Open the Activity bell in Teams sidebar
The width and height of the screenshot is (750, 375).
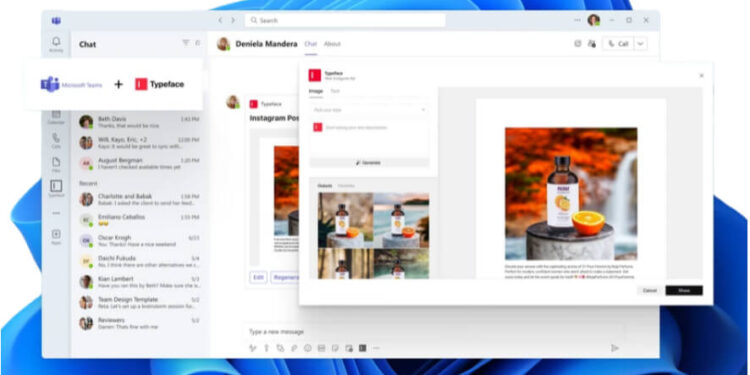56,44
